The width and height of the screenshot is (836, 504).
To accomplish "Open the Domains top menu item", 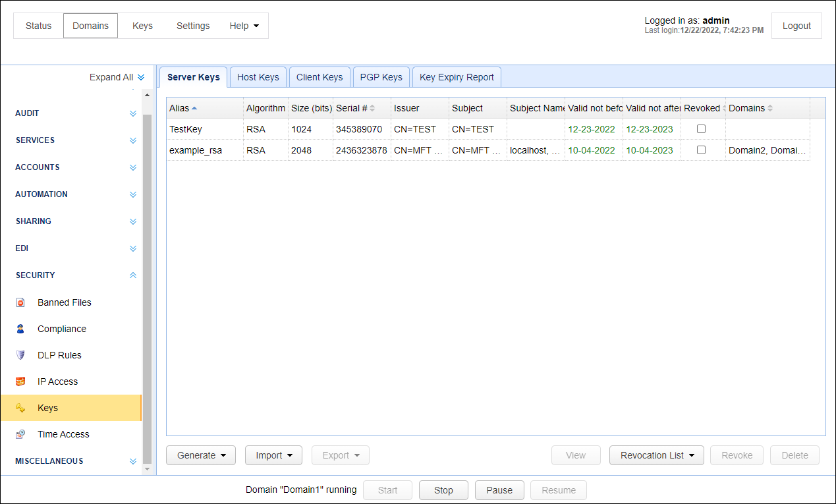I will point(91,26).
